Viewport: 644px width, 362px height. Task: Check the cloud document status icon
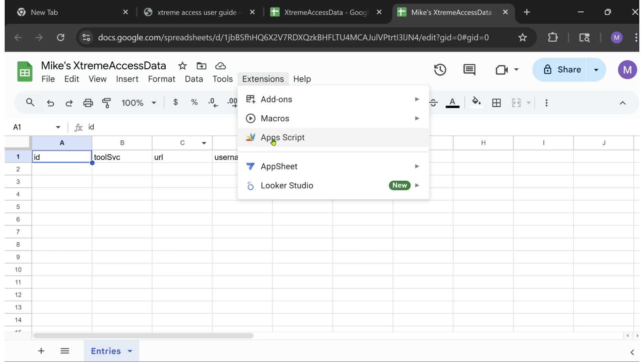click(220, 66)
